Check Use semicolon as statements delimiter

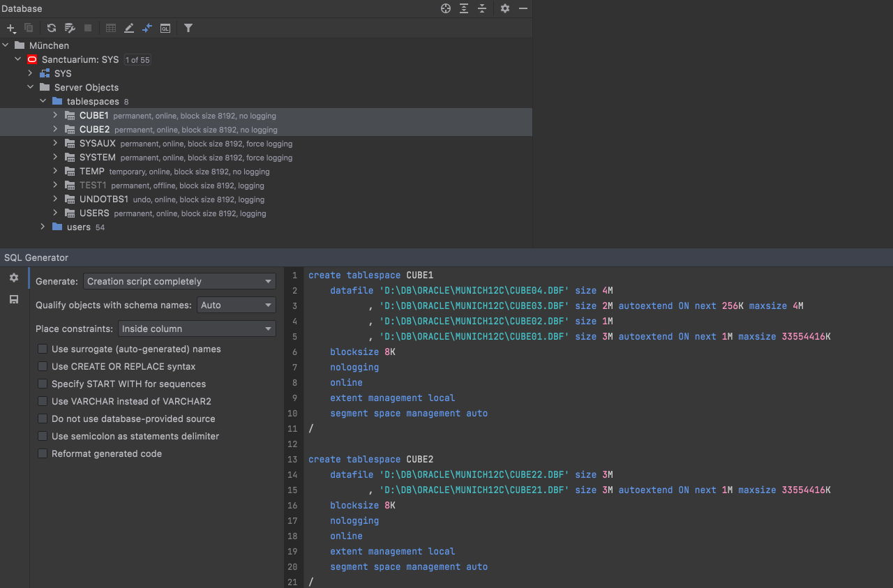pyautogui.click(x=43, y=436)
